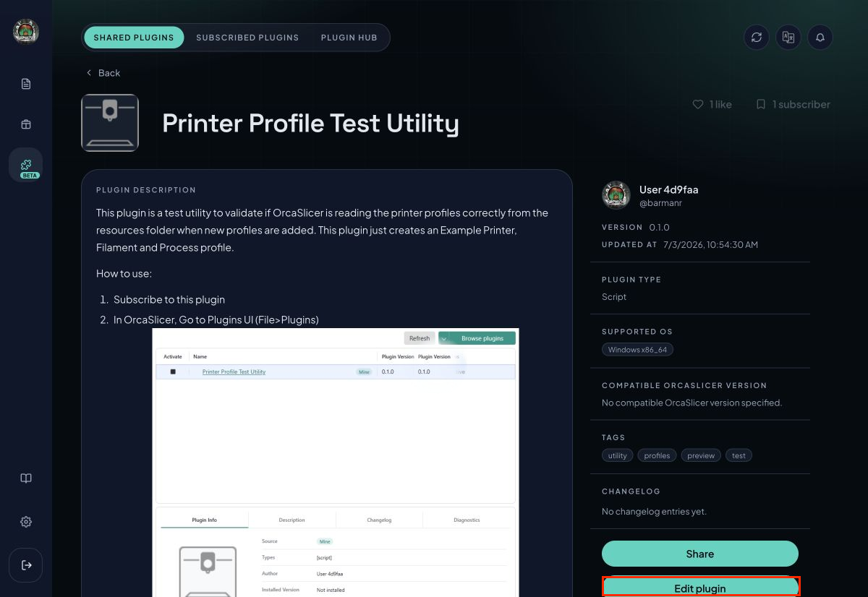Click the refresh sync icon at top right
The height and width of the screenshot is (597, 868).
point(757,38)
